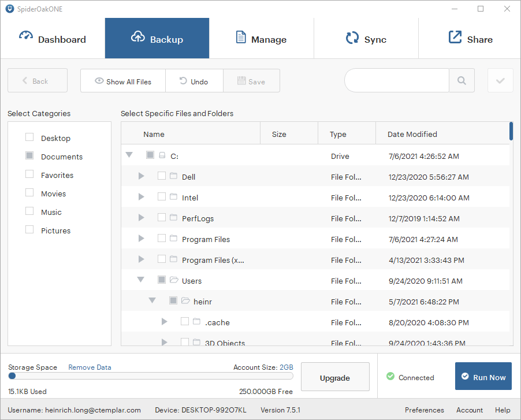
Task: Open Preferences from the footer
Action: click(425, 410)
